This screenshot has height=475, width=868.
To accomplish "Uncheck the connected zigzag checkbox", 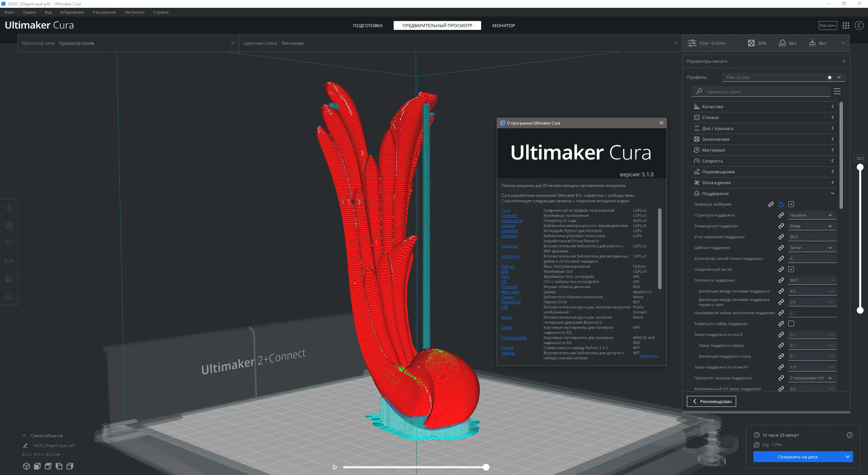I will [791, 269].
